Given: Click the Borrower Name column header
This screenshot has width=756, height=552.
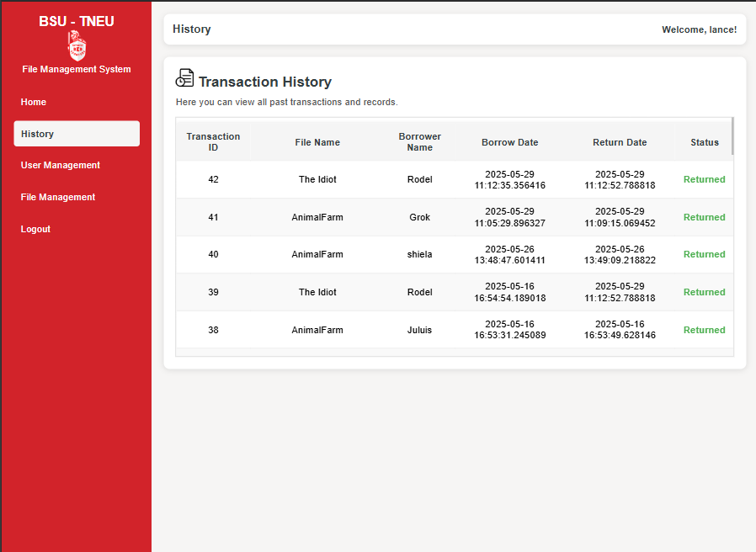Looking at the screenshot, I should (419, 142).
